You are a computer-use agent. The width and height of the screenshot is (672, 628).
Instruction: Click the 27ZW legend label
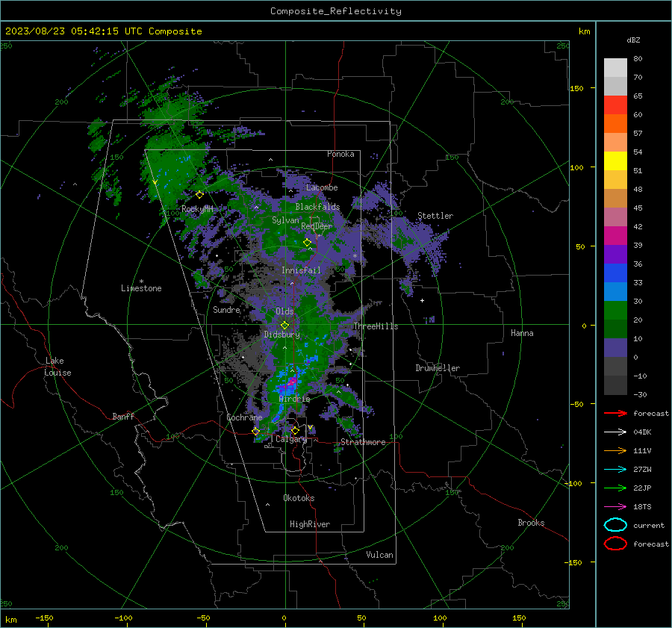642,470
